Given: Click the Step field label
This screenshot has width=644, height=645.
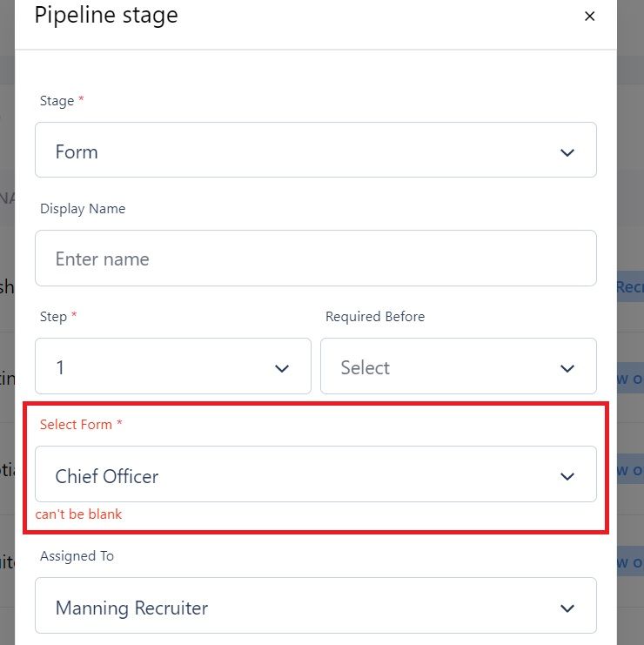Looking at the screenshot, I should tap(58, 317).
